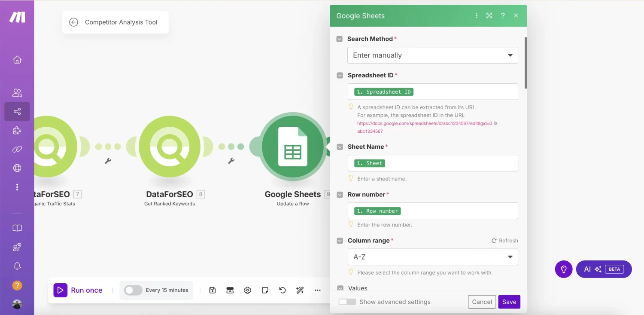Open the Search Method dropdown

tap(432, 55)
